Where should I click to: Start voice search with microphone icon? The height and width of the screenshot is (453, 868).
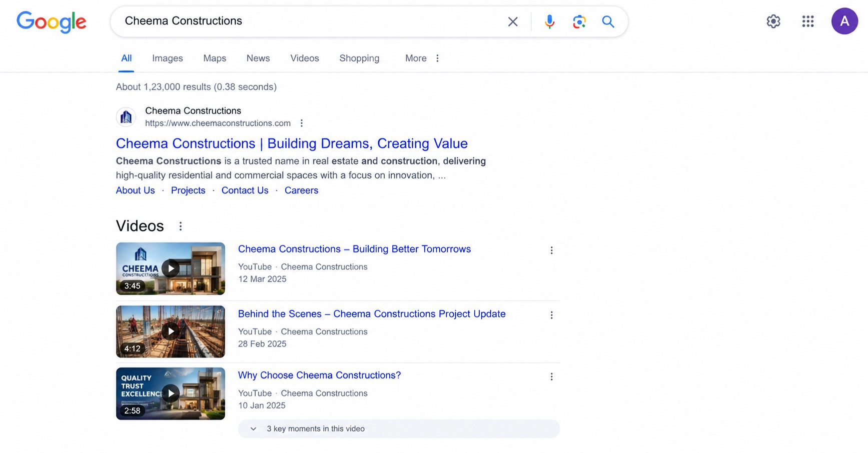click(549, 21)
